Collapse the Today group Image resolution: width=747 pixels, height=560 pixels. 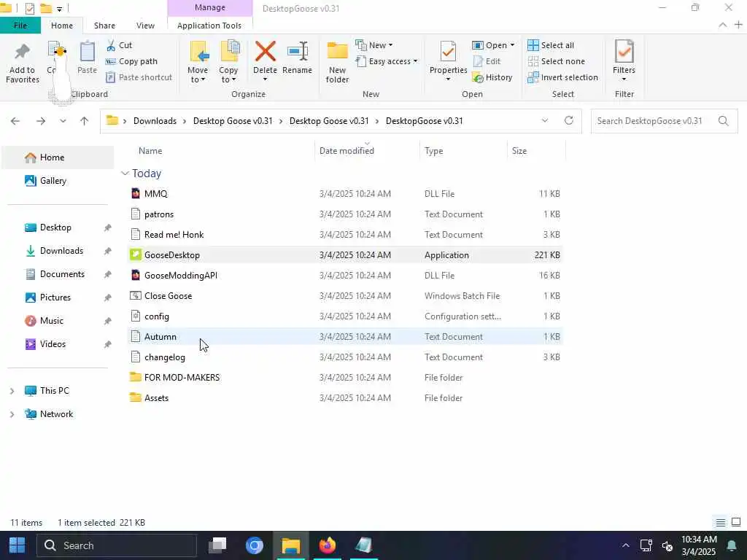click(125, 174)
